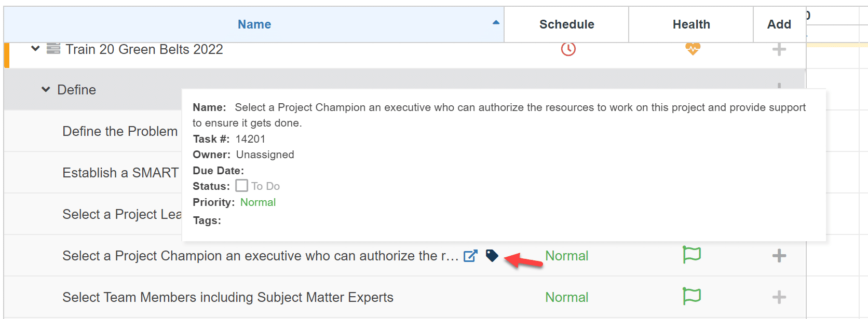Select the Define the Problem task row
Screen dimensions: 868x319
click(120, 131)
